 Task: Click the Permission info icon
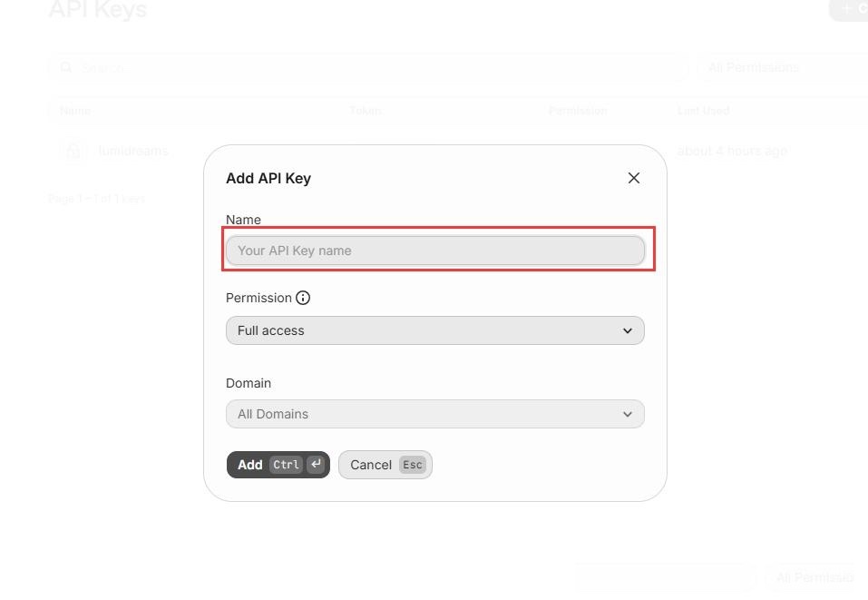pos(303,298)
